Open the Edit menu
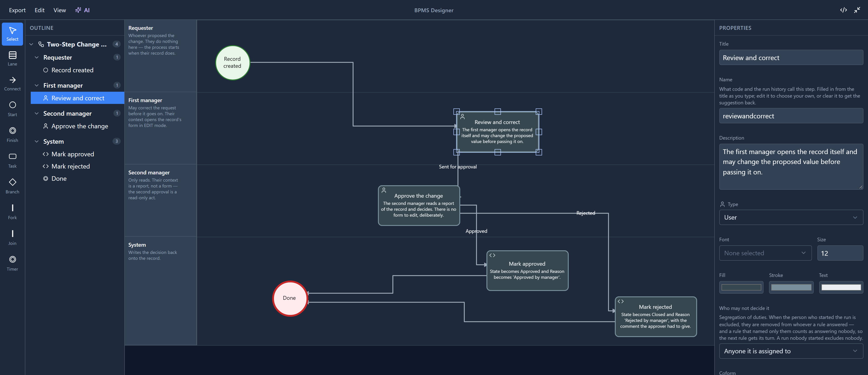 [x=39, y=10]
